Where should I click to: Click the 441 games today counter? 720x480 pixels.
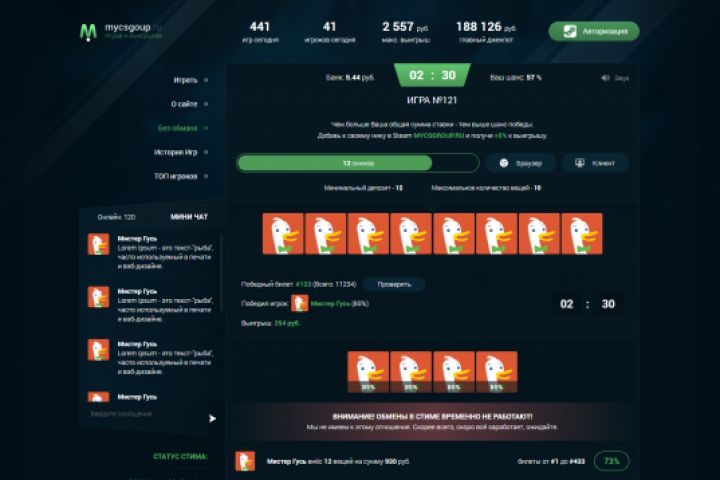(260, 31)
